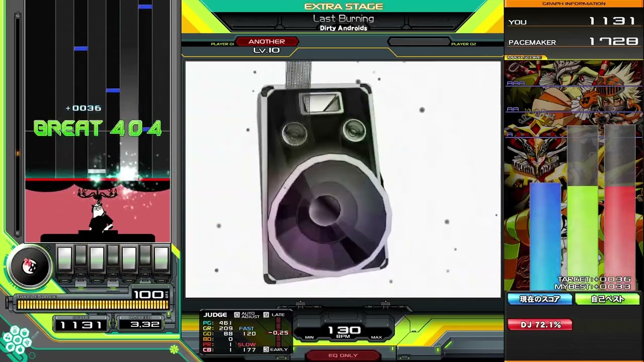Click the turntable scratch disc
This screenshot has height=362, width=644.
[30, 266]
